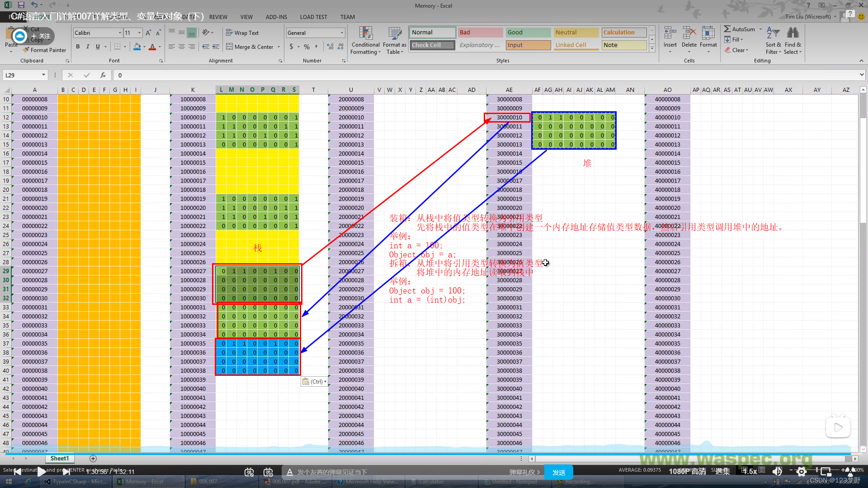
Task: Center text horizontally
Action: (x=182, y=47)
